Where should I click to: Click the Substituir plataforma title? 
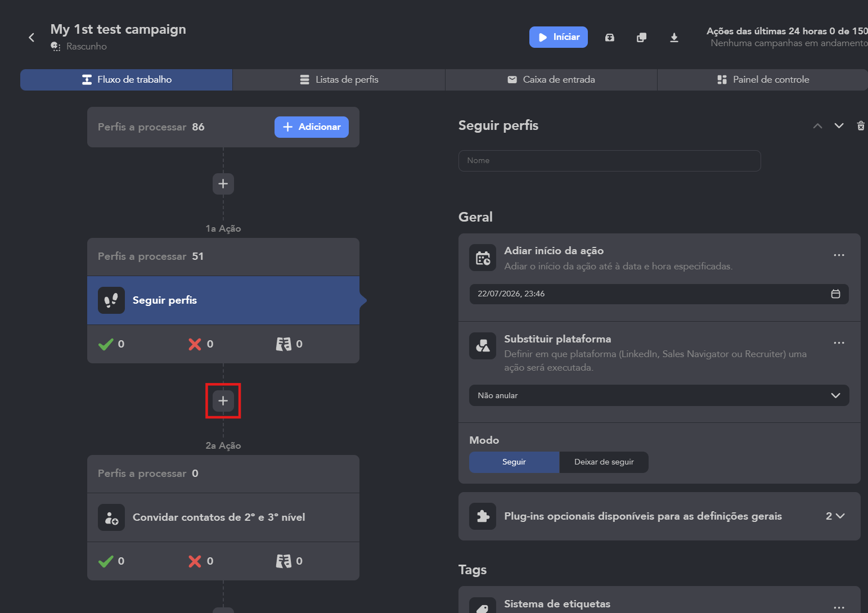coord(557,339)
